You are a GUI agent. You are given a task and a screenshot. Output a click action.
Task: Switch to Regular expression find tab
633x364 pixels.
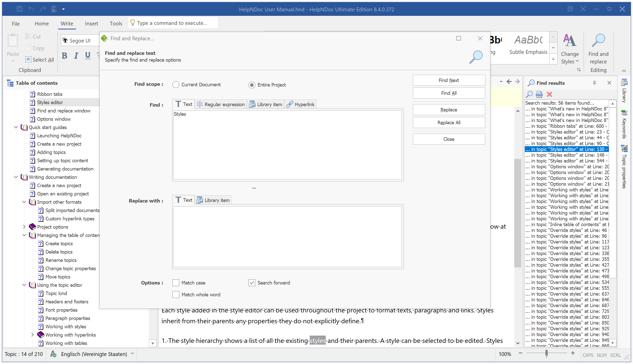[221, 104]
